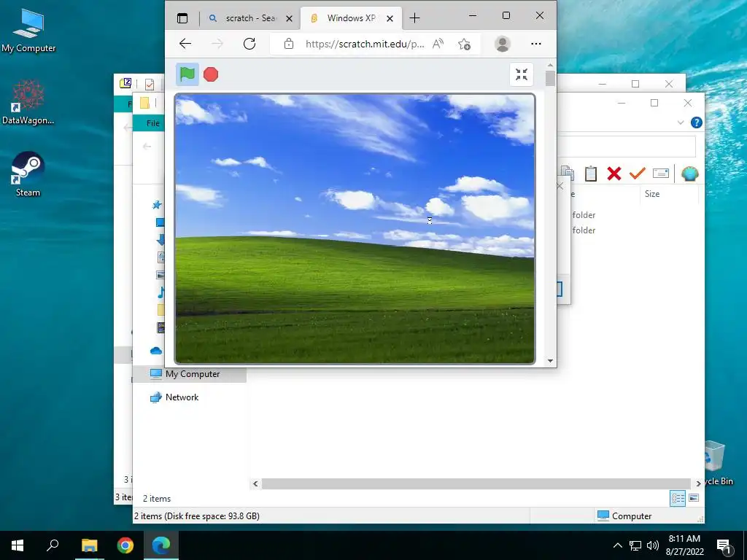Open Google Chrome from the taskbar

click(125, 545)
